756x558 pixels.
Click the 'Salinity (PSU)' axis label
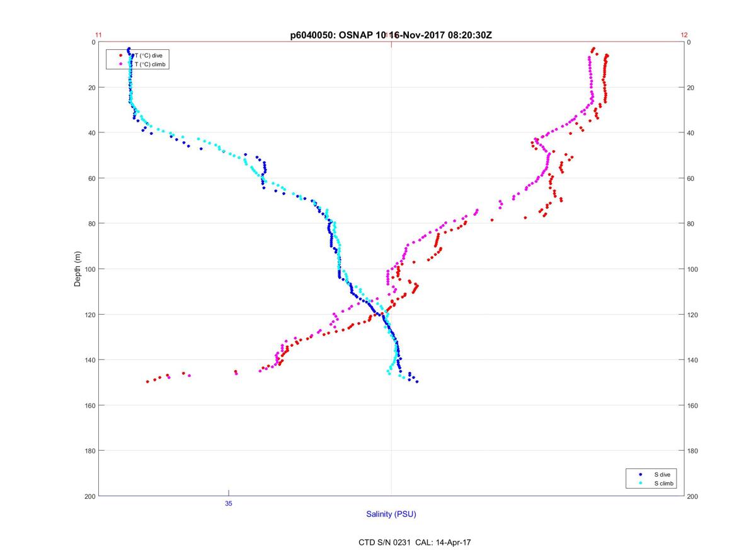391,514
